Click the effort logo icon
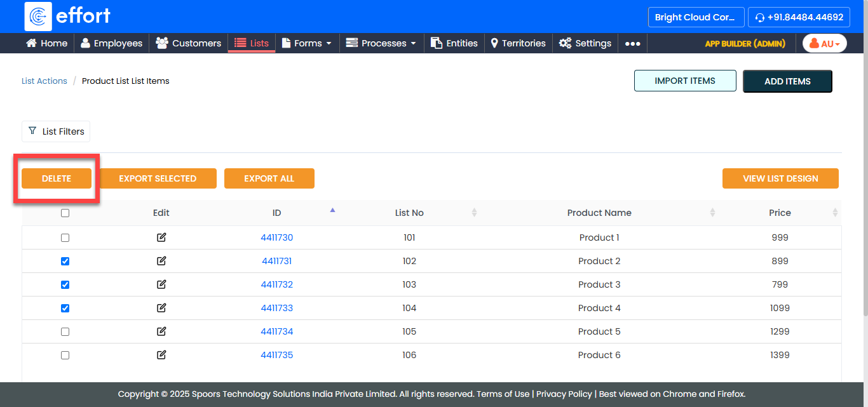 pyautogui.click(x=38, y=17)
